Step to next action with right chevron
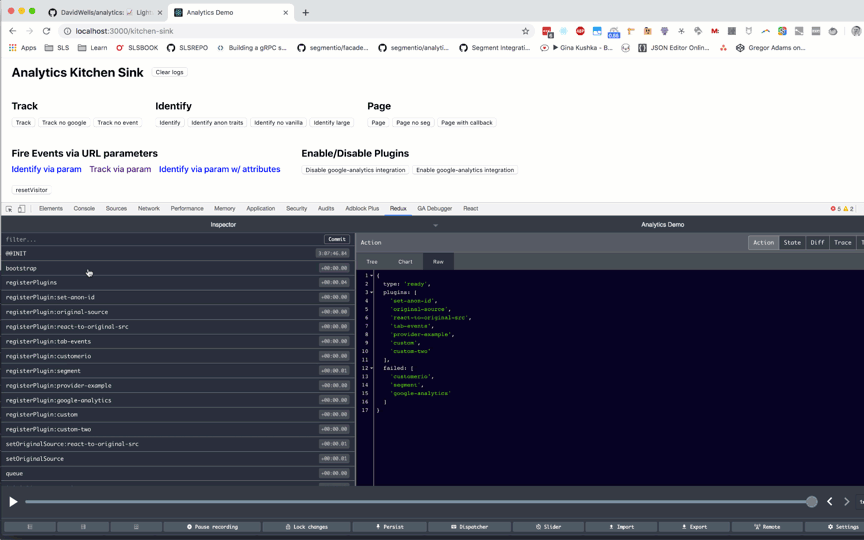The image size is (864, 540). pos(846,501)
